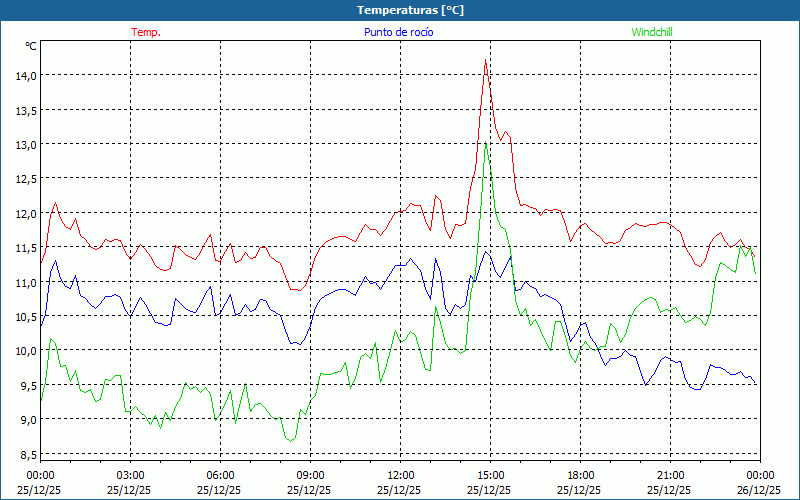
Task: Click the 06:00 time label
Action: coord(220,475)
